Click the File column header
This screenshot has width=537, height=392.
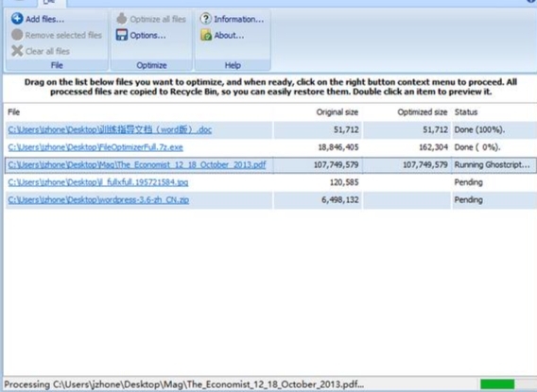[x=13, y=112]
